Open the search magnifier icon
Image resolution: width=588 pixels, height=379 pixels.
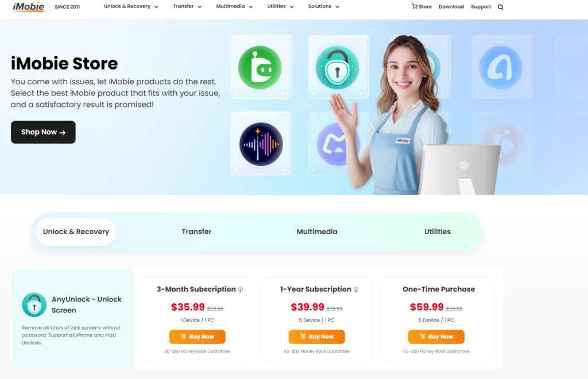click(x=500, y=7)
